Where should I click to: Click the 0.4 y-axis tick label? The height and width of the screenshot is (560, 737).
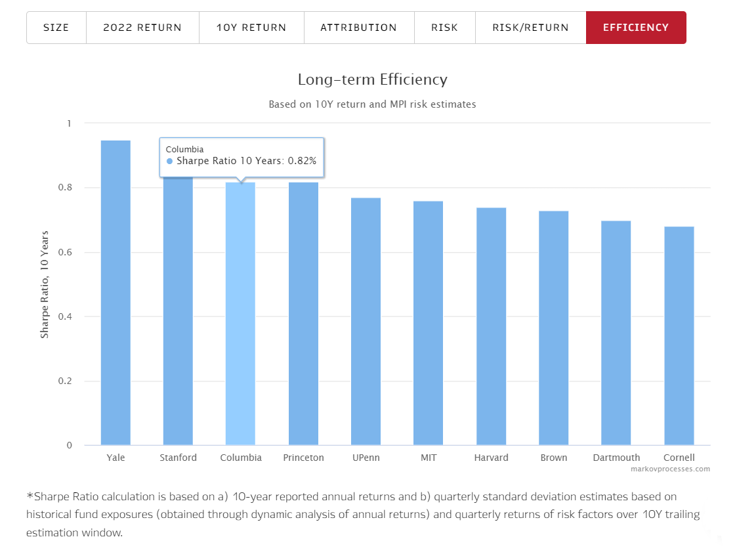point(66,316)
